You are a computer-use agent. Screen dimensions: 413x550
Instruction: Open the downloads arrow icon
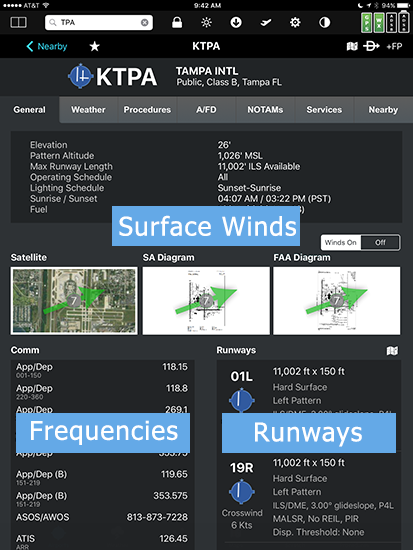[x=236, y=22]
